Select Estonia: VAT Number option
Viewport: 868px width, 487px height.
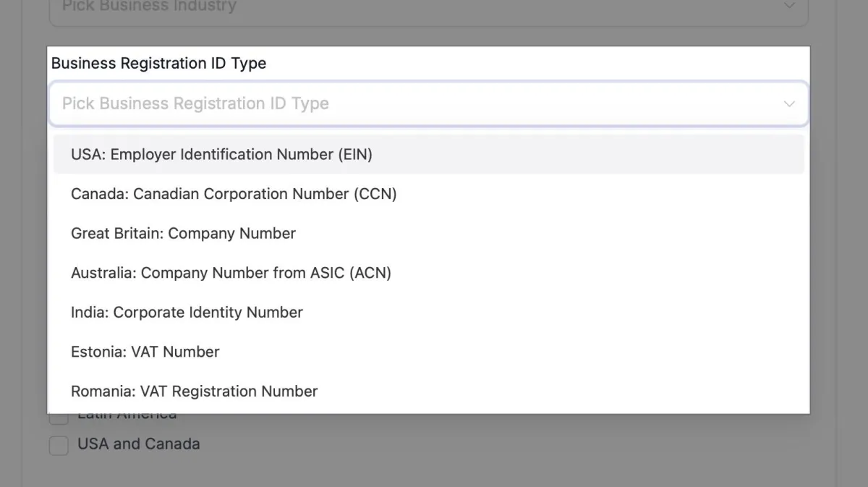(x=428, y=352)
